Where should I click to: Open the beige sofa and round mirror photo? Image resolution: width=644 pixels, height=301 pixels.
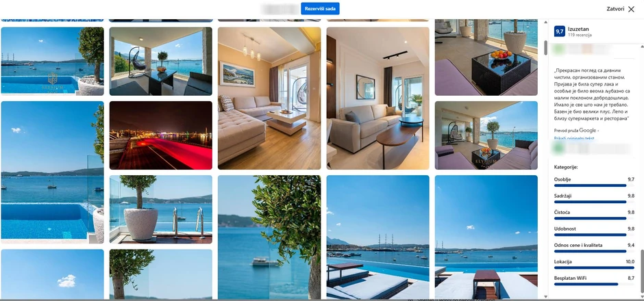coord(377,99)
